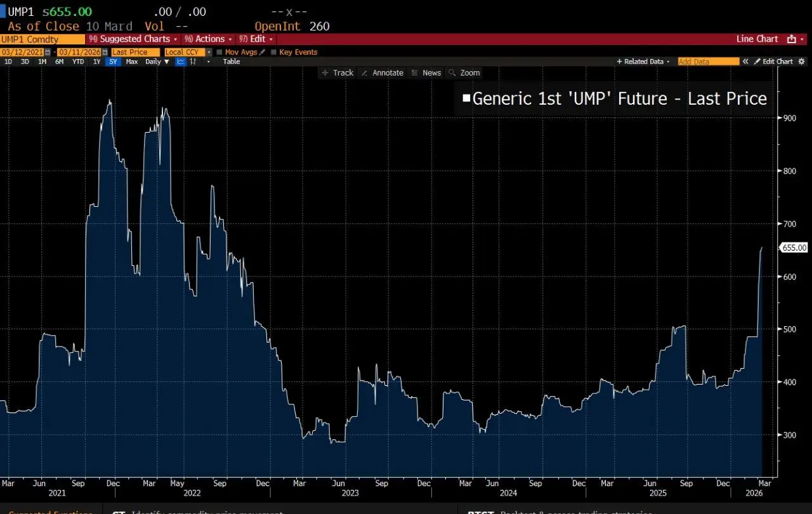Open the export share icon near Line Chart
Viewport: 812px width, 514px height.
791,39
